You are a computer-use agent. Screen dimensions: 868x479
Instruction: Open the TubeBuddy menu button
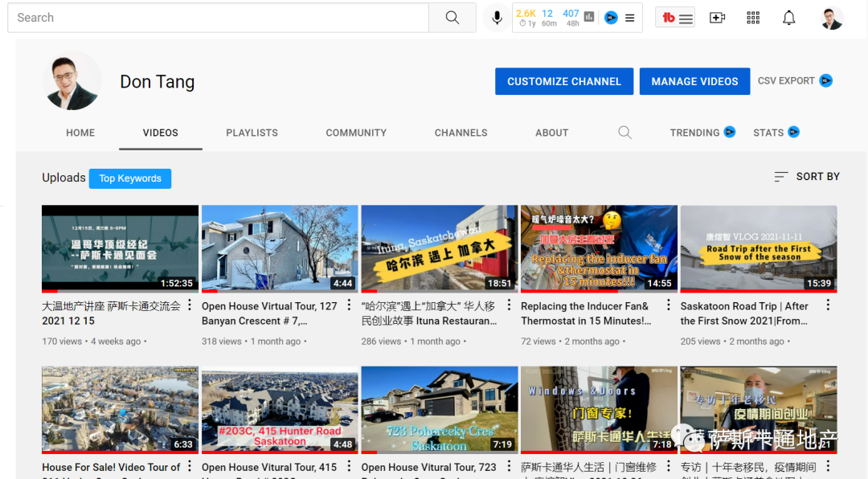pyautogui.click(x=675, y=18)
